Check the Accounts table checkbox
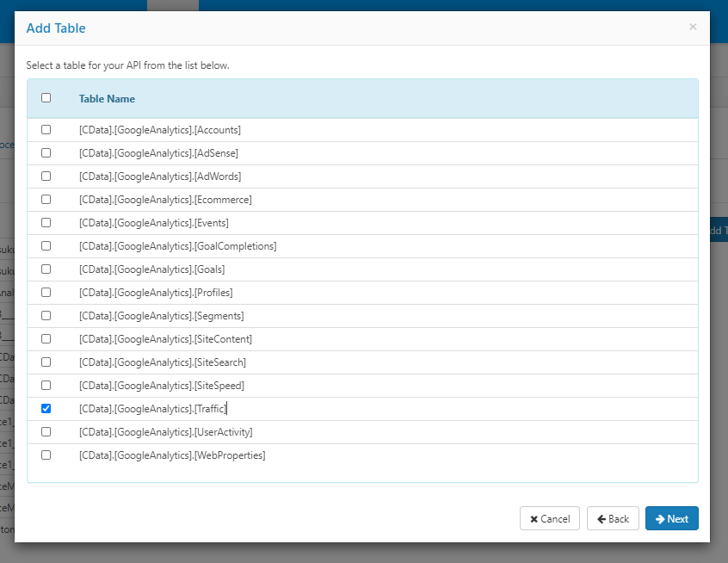 pyautogui.click(x=46, y=130)
